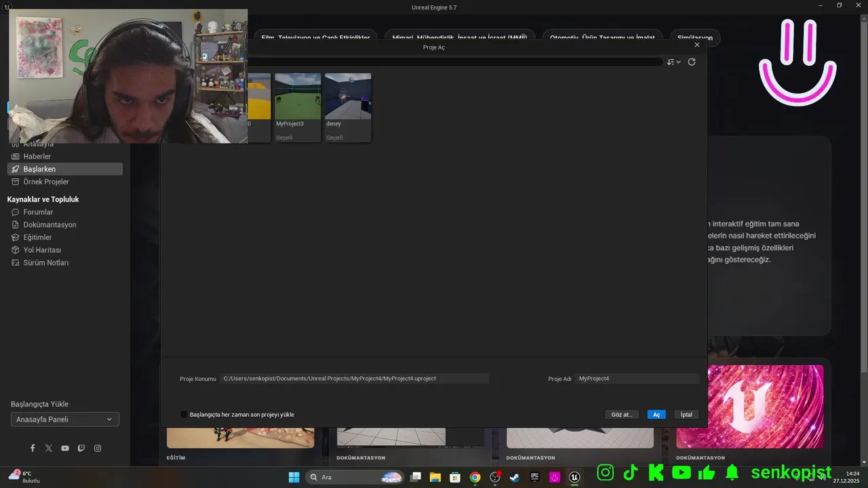Open File Explorer from the taskbar
The width and height of the screenshot is (868, 488).
435,477
